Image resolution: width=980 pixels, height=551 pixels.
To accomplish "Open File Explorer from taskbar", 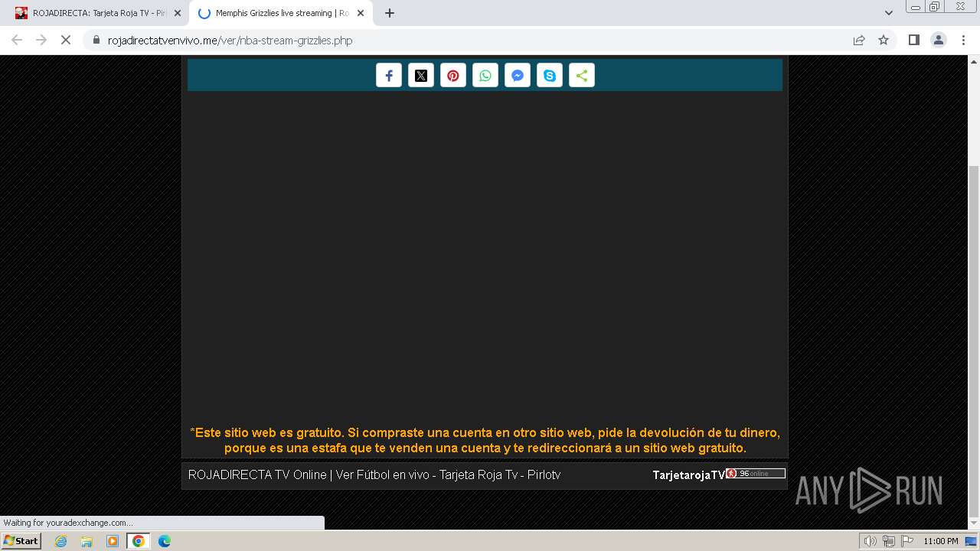I will pyautogui.click(x=87, y=541).
